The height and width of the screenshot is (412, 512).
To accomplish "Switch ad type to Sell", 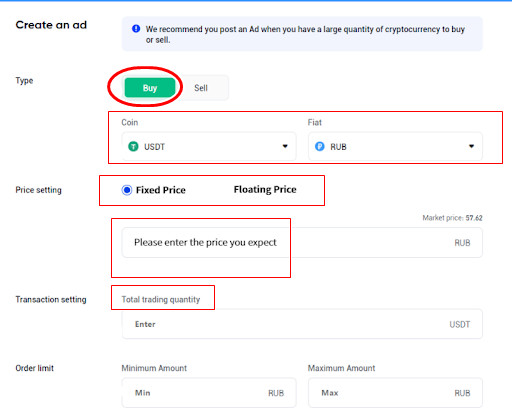I will point(201,88).
